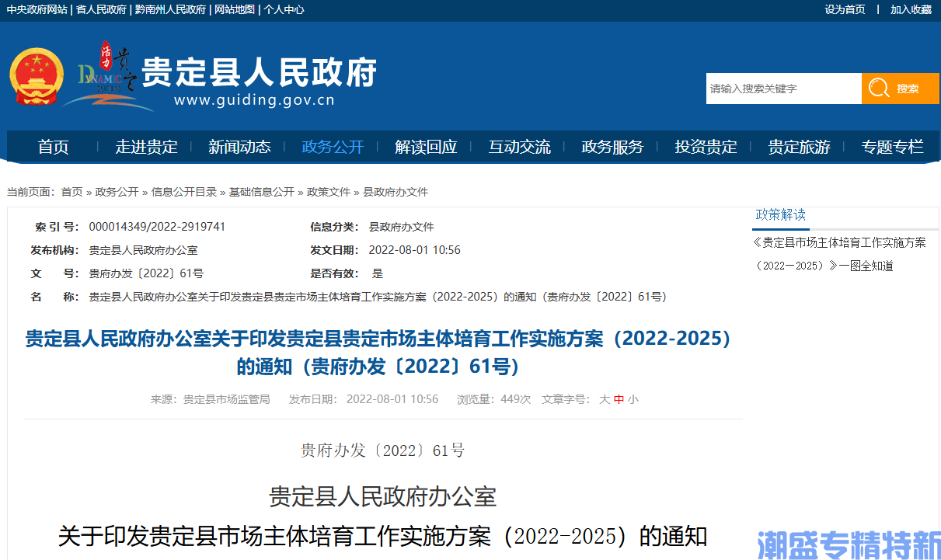Visit 中央政府网站 top link
This screenshot has height=560, width=941.
point(37,9)
